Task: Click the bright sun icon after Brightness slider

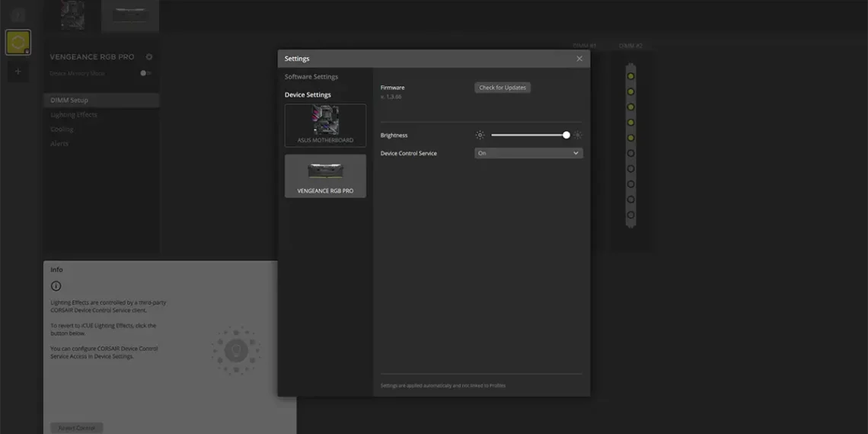Action: click(x=578, y=135)
